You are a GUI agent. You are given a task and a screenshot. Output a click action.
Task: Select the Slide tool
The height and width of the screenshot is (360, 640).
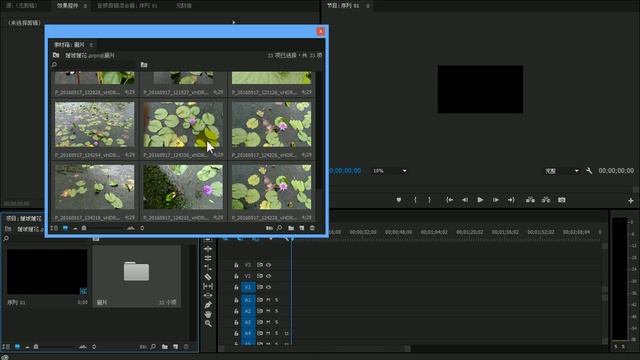click(208, 295)
